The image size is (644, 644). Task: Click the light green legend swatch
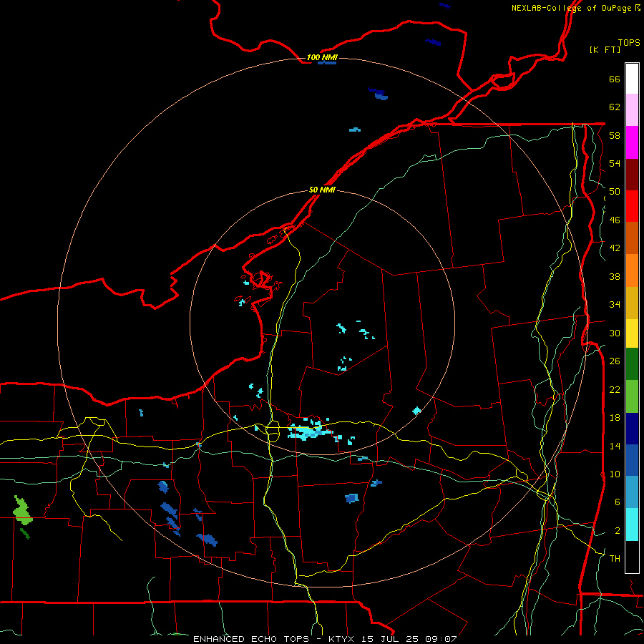tap(632, 396)
